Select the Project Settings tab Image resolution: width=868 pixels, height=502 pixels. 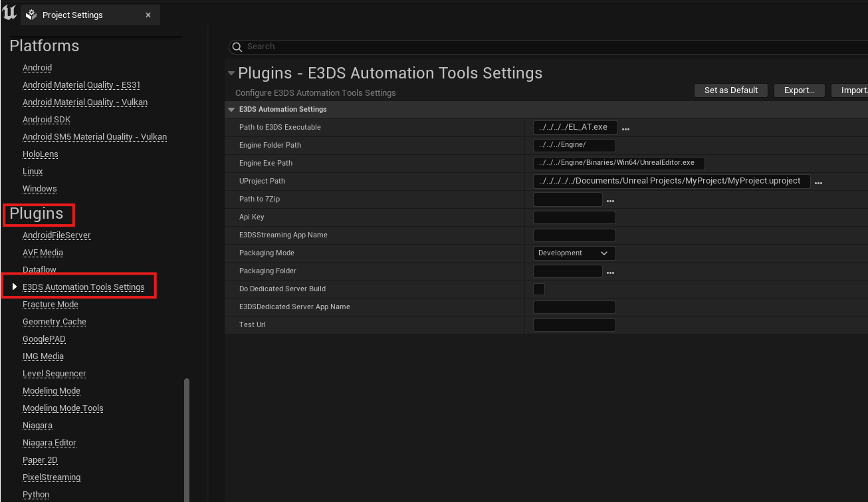(90, 15)
